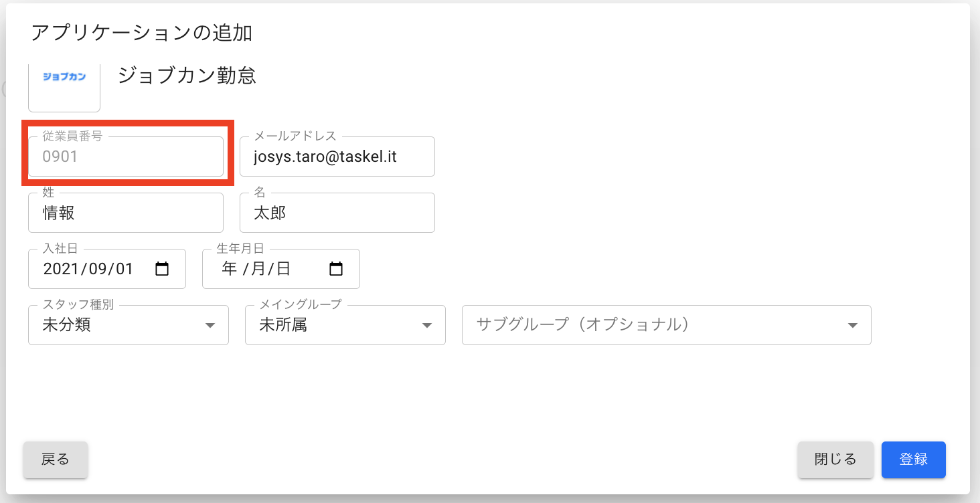Select the year 2021 in 入社日
Image resolution: width=980 pixels, height=503 pixels.
click(x=61, y=269)
